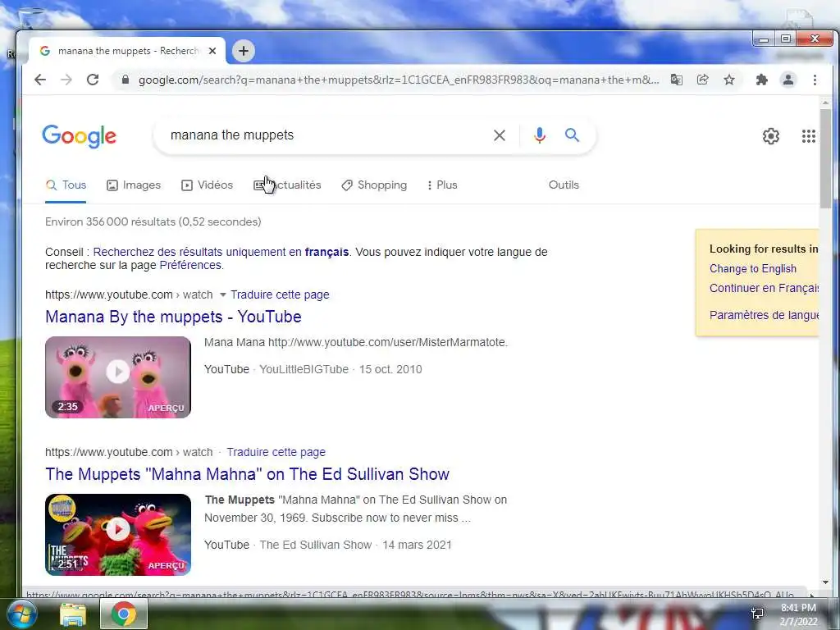The image size is (840, 630).
Task: Open File Explorer from the taskbar
Action: [x=73, y=614]
